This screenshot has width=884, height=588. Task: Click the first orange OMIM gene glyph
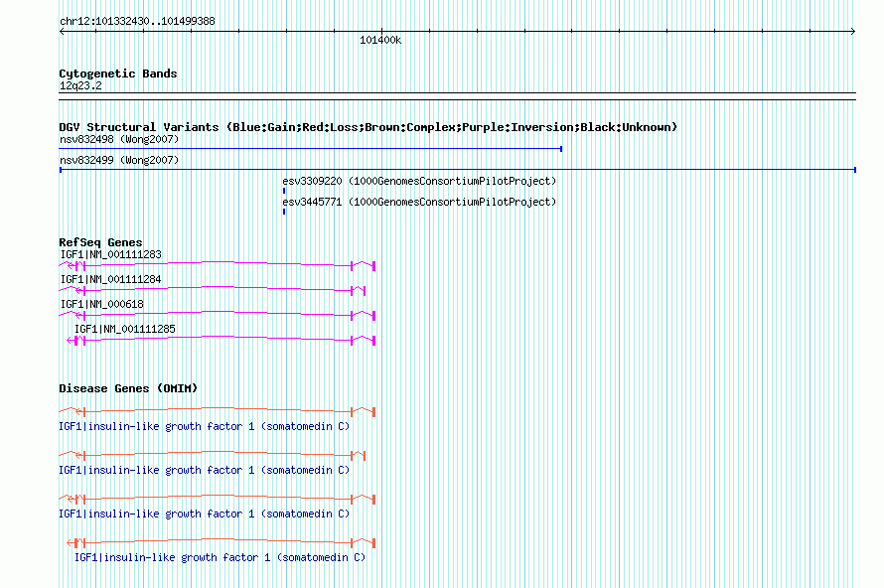click(x=218, y=412)
